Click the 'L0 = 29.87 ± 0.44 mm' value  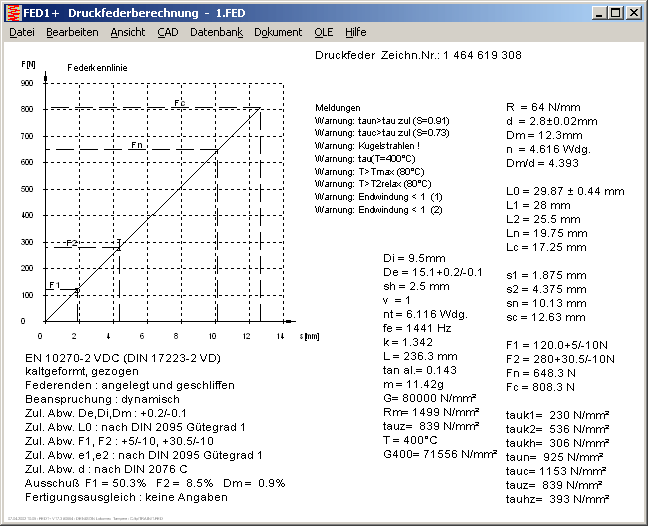click(x=565, y=191)
